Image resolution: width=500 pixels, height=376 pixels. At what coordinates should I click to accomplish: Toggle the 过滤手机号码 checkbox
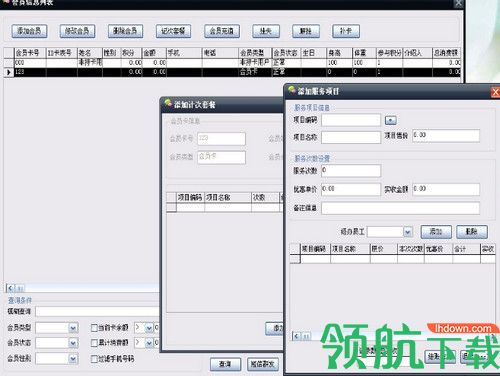click(x=94, y=359)
